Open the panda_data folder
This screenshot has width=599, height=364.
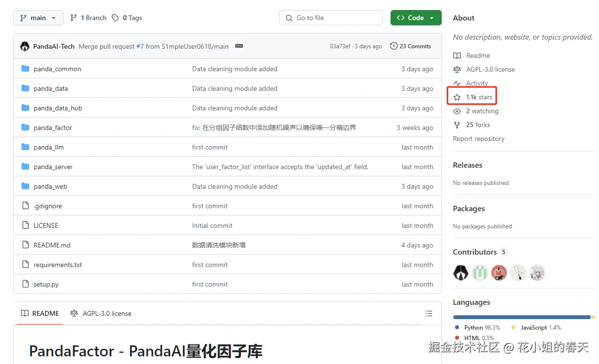(51, 88)
